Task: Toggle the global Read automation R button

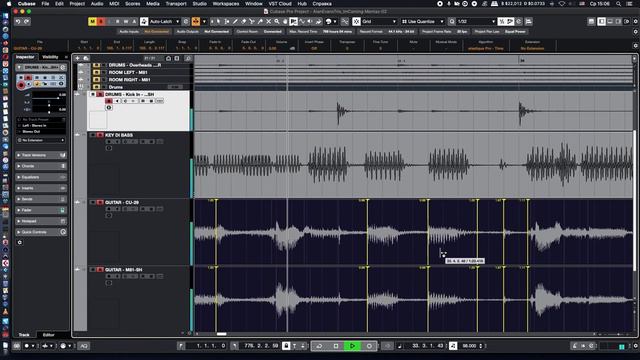Action: pos(117,22)
